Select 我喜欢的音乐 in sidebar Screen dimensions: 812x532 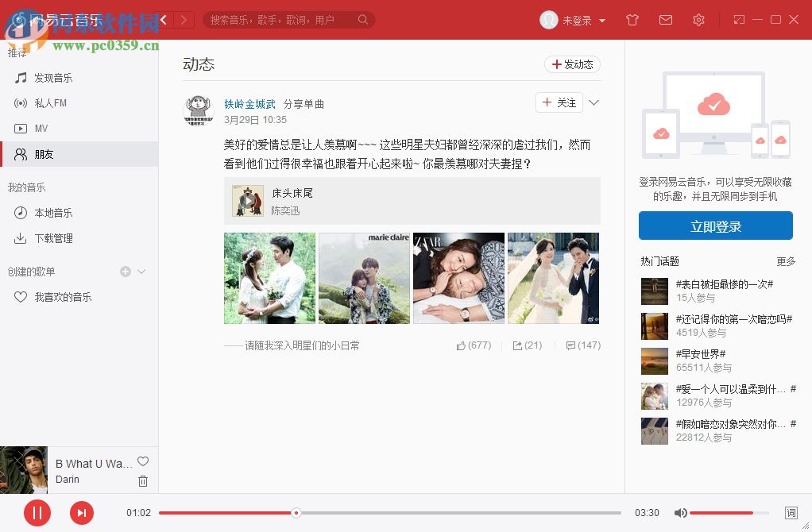coord(60,296)
